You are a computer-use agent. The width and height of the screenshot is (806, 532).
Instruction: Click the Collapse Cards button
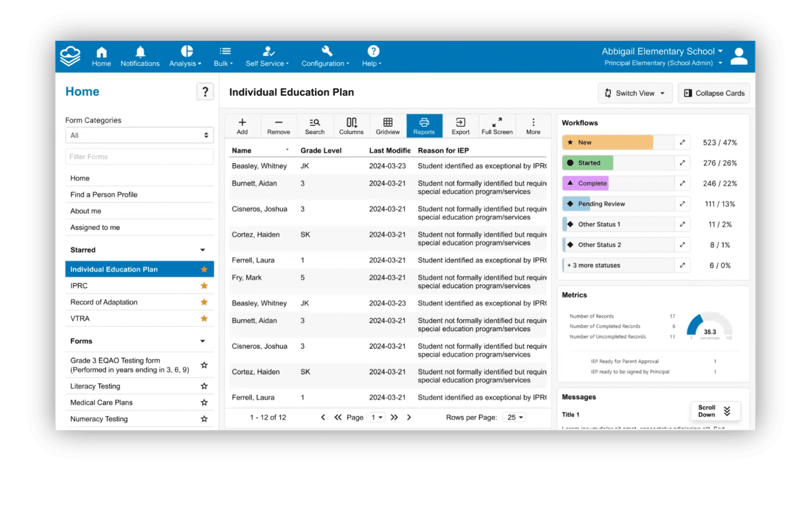[714, 93]
